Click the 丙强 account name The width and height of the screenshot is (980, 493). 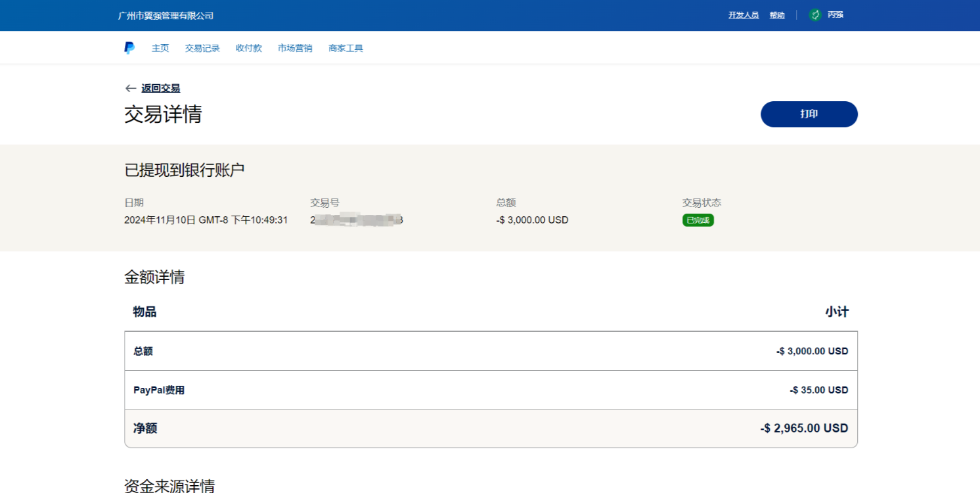835,15
